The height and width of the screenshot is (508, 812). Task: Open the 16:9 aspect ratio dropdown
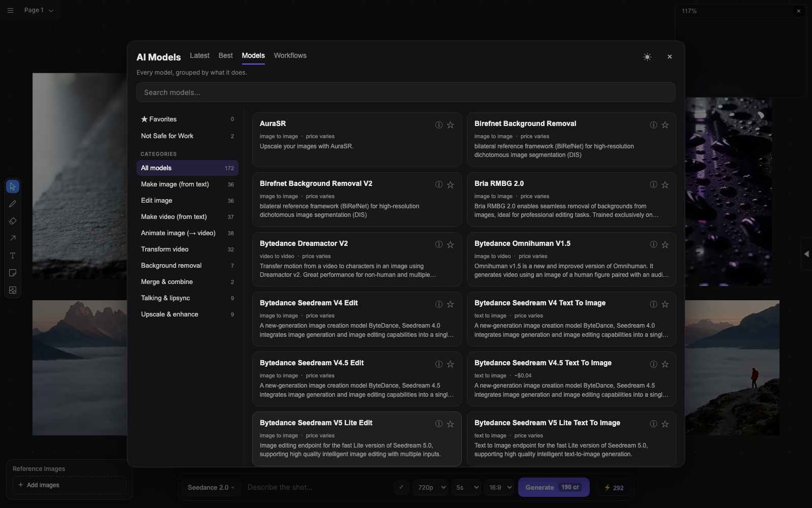pos(499,488)
